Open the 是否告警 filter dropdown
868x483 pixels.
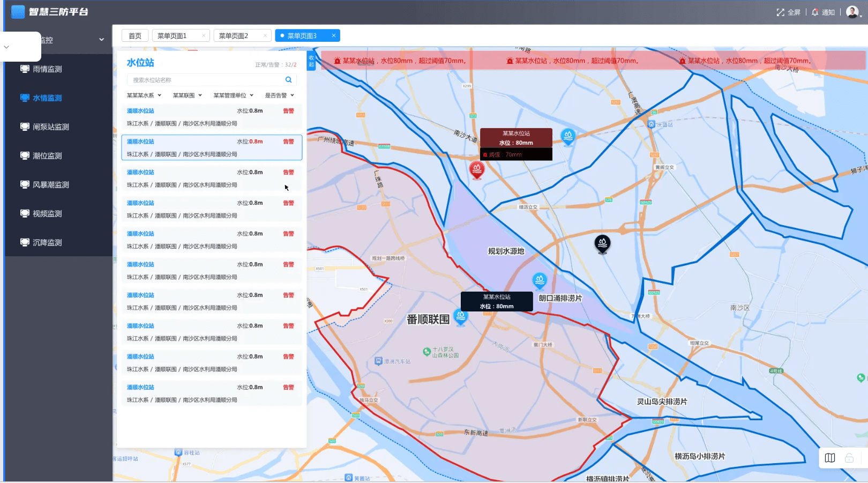pos(279,95)
